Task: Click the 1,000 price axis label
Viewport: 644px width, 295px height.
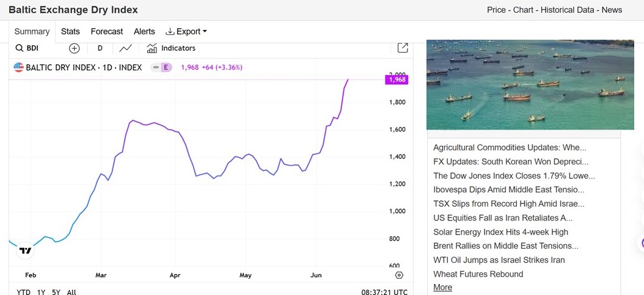Action: point(398,211)
